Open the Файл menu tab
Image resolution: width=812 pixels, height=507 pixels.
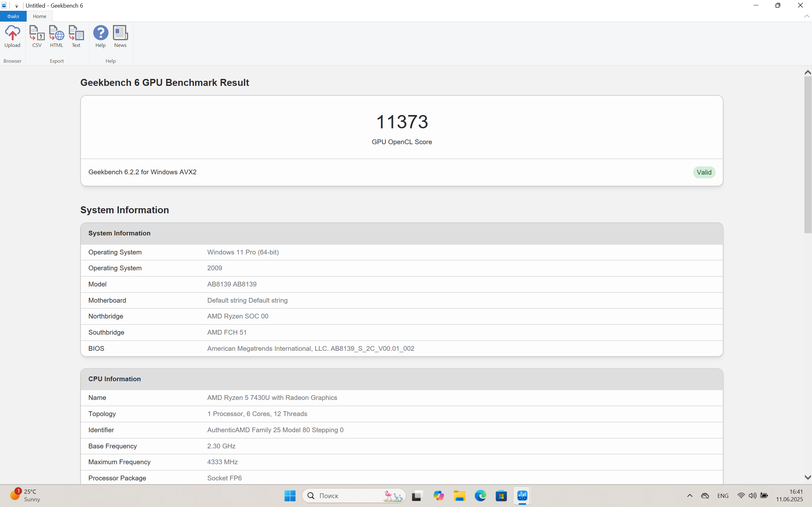click(13, 16)
